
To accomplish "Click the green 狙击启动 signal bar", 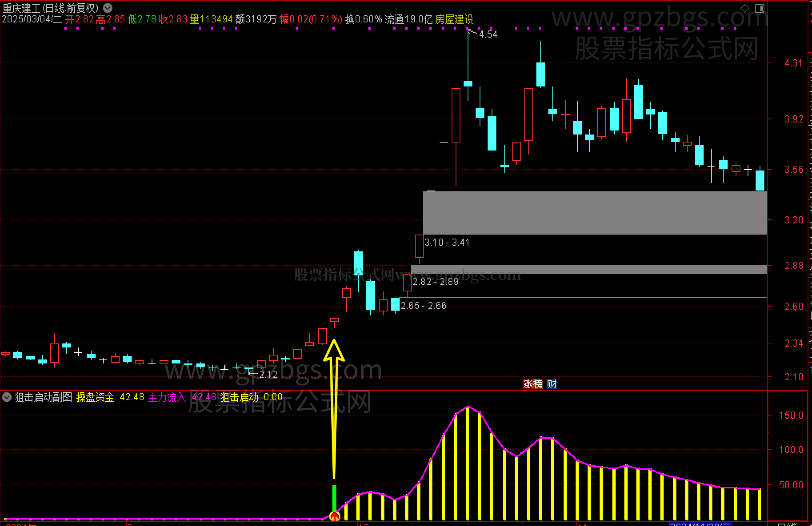I will 334,498.
